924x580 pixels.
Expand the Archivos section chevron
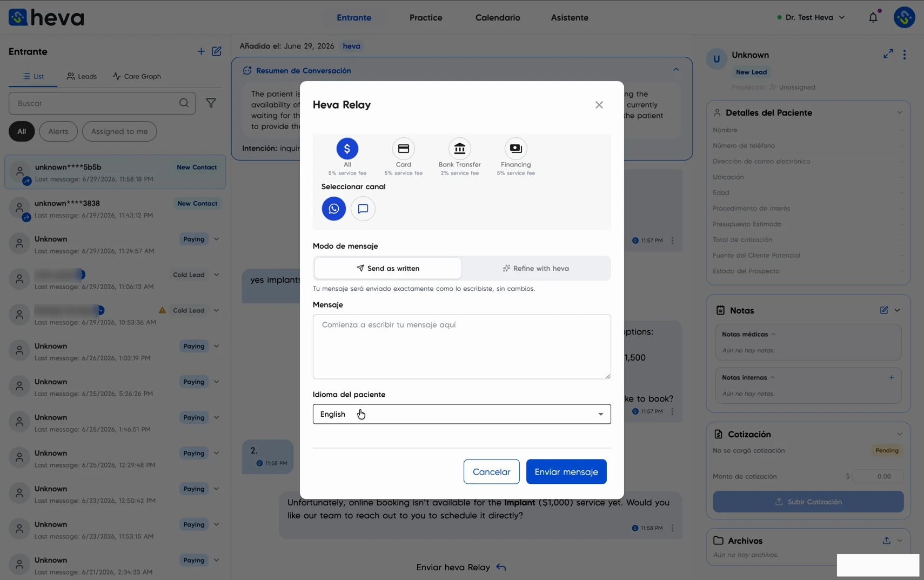(x=900, y=541)
